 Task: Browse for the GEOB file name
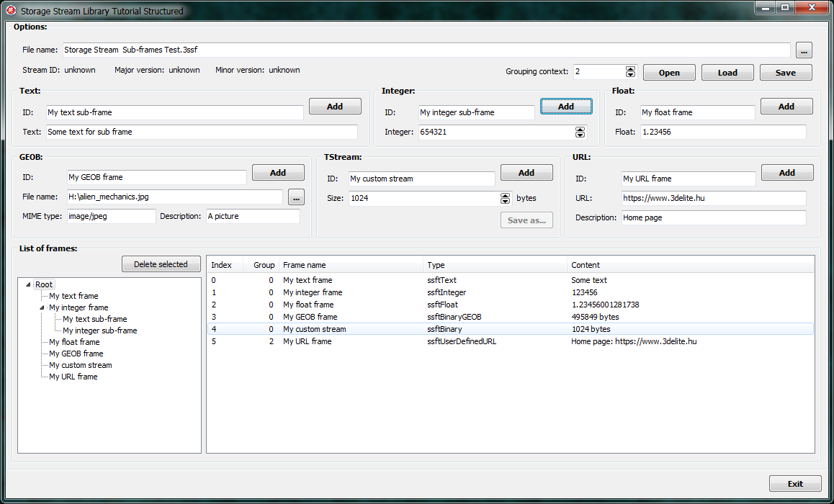click(x=296, y=197)
